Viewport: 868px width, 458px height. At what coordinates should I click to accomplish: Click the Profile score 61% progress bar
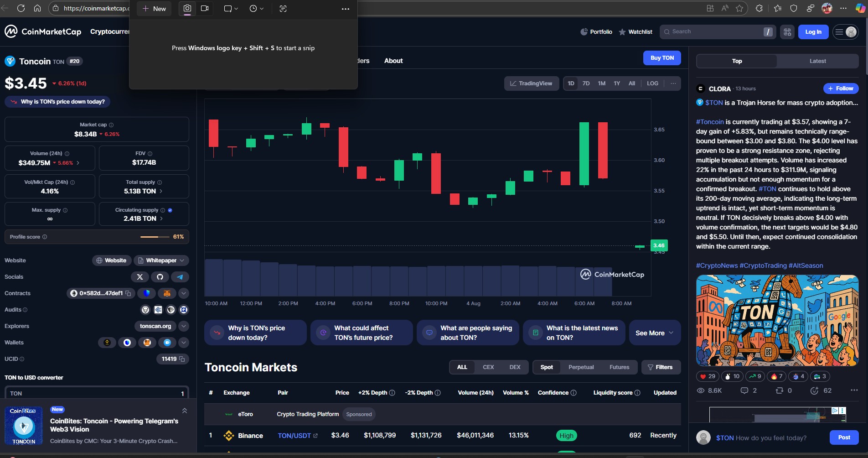[x=155, y=237]
